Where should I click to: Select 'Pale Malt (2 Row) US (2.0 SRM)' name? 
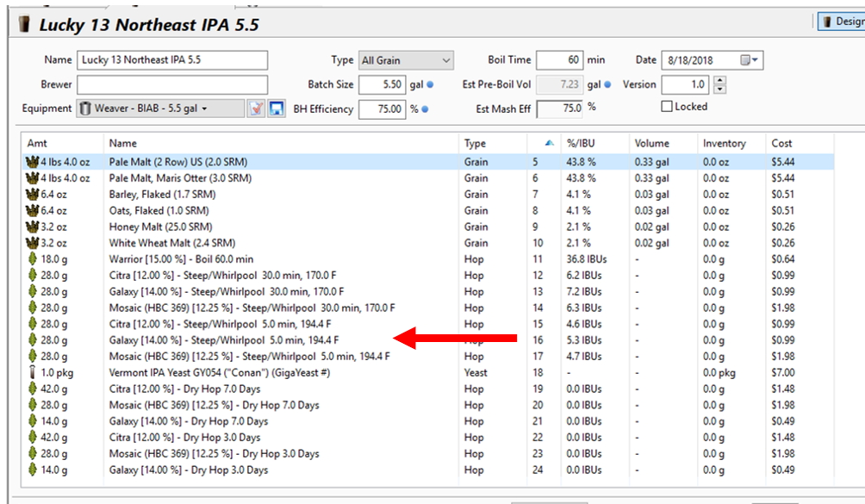178,162
